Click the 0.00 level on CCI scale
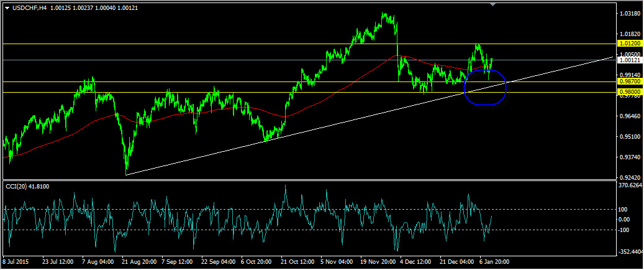644x270 pixels. 625,220
